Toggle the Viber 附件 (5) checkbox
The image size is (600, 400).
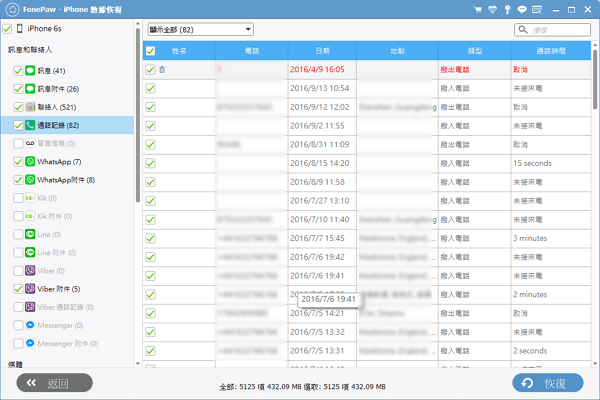(x=19, y=289)
